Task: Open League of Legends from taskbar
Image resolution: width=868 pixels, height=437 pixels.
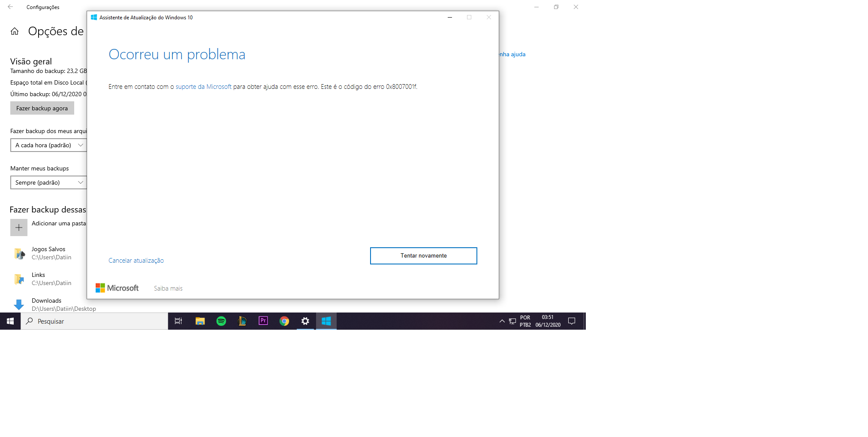Action: (242, 321)
